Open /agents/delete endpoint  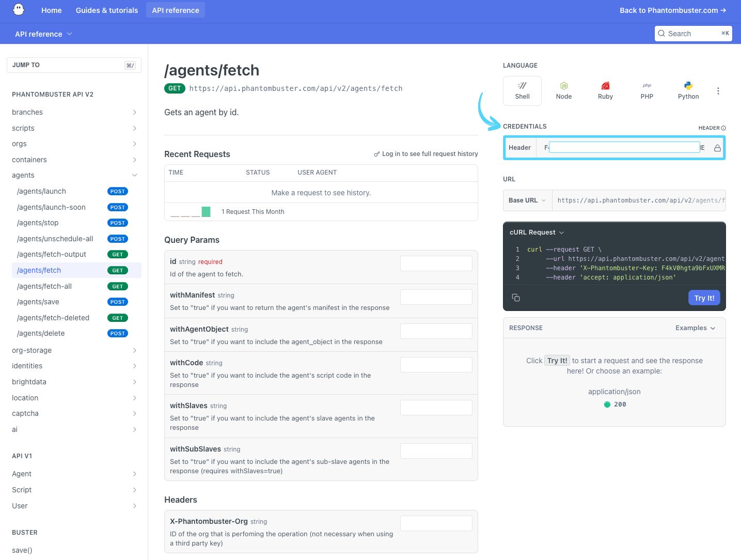click(x=76, y=333)
